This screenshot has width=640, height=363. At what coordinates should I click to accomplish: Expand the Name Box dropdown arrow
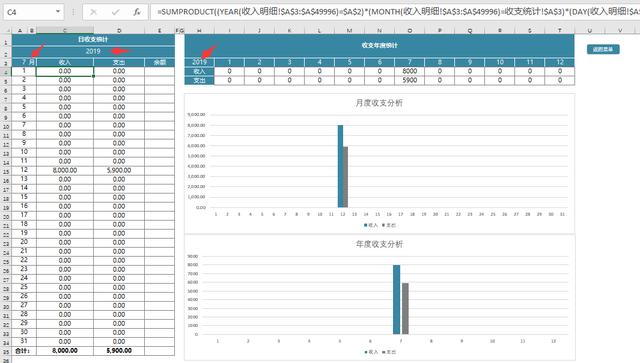click(58, 11)
